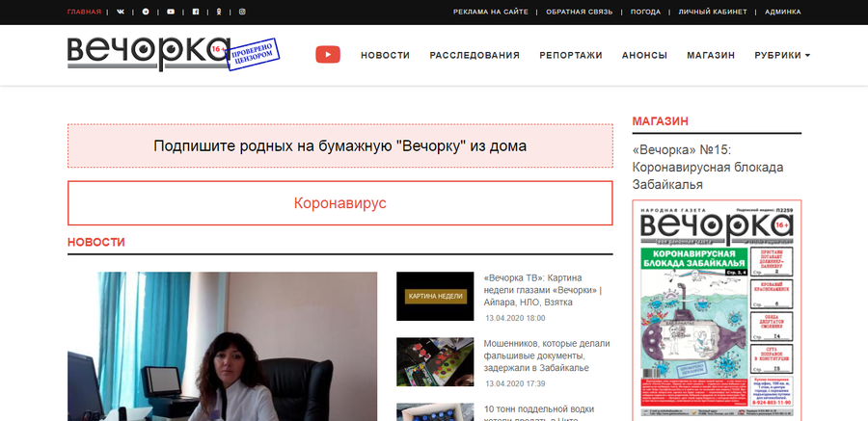Click the НОВОСТИ section heading
This screenshot has width=868, height=421.
point(96,243)
